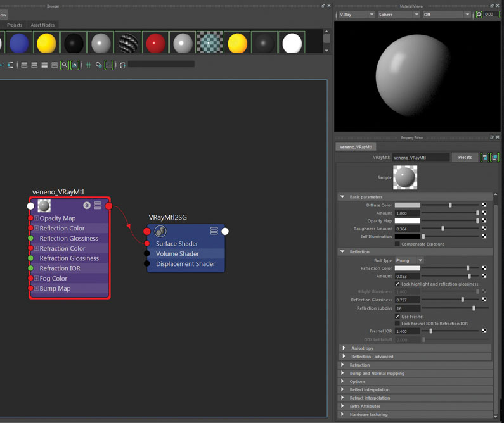Screen dimensions: 504x423
Task: Set nodes to full attributes view mode
Action: (x=44, y=65)
